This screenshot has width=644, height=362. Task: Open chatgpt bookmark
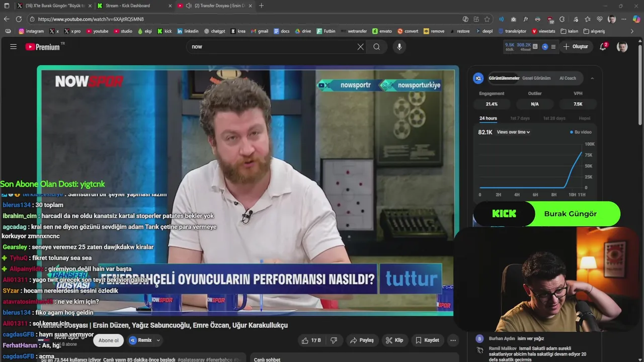214,31
